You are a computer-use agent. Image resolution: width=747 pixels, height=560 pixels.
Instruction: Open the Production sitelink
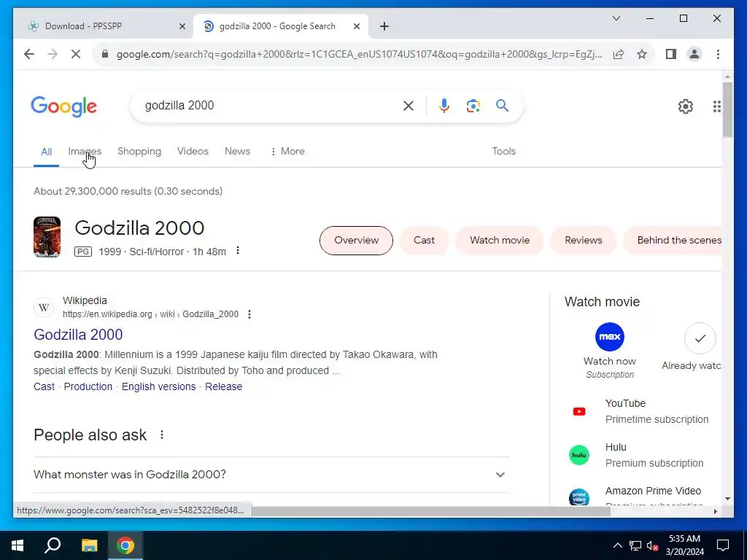pos(88,386)
